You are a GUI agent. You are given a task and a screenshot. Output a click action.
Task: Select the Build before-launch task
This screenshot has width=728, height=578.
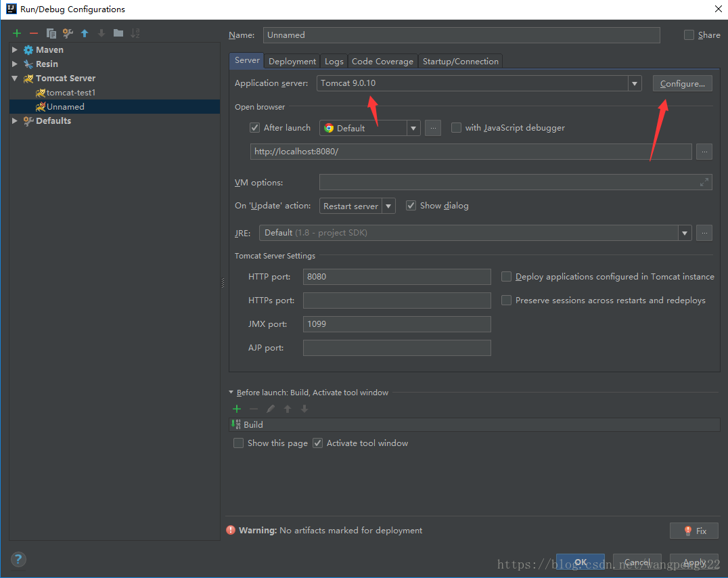(x=474, y=424)
